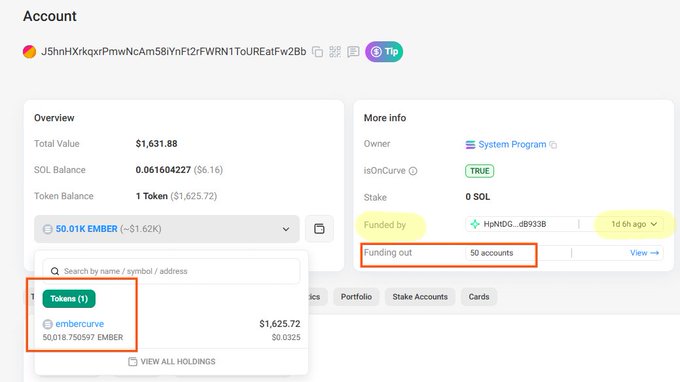Copy the System Program address
This screenshot has width=680, height=382.
click(x=553, y=145)
